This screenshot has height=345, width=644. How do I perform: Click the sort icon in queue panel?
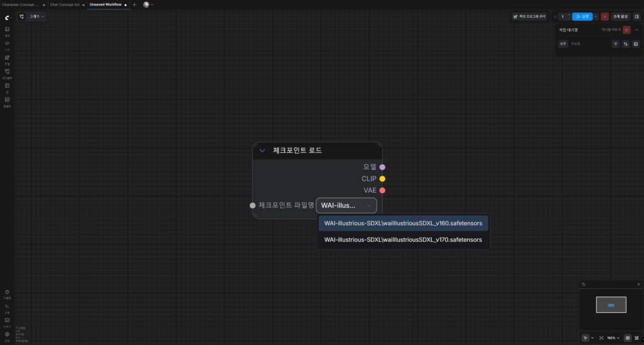626,44
